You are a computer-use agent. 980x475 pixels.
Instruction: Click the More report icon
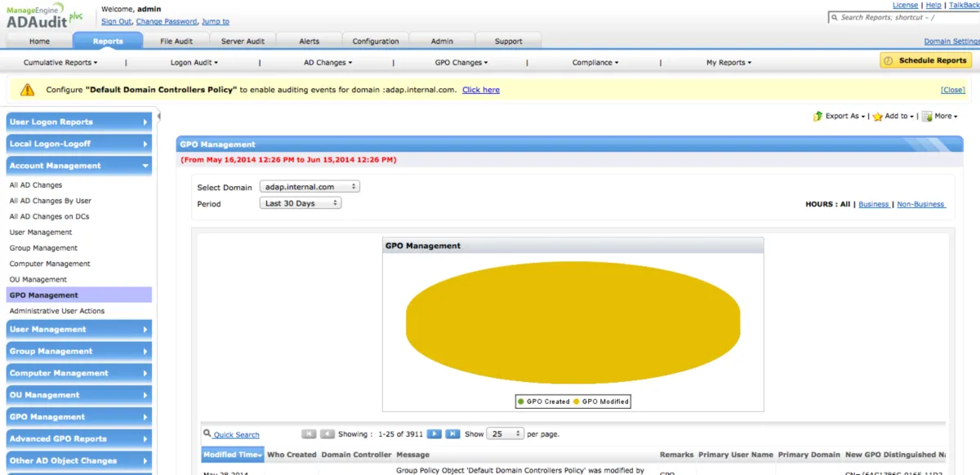tap(925, 116)
